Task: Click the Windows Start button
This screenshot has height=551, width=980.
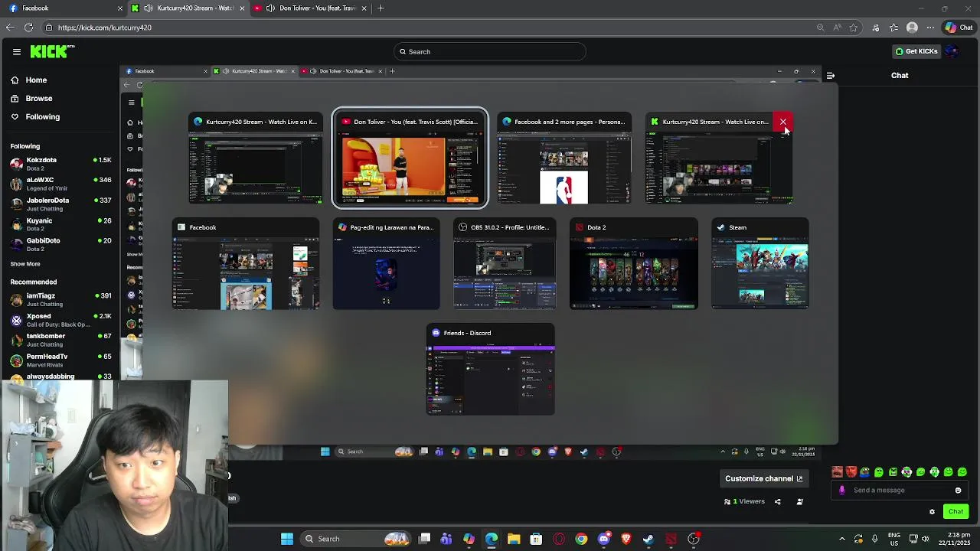Action: point(287,539)
